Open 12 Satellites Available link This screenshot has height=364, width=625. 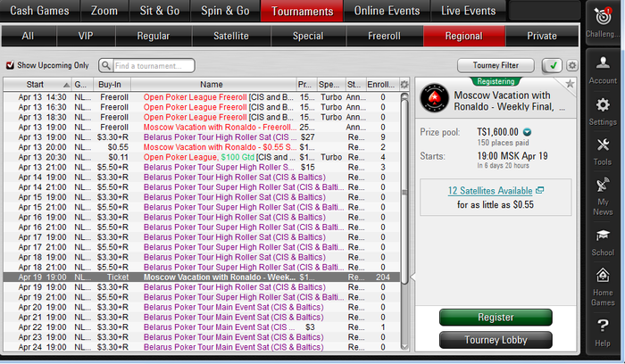(490, 191)
